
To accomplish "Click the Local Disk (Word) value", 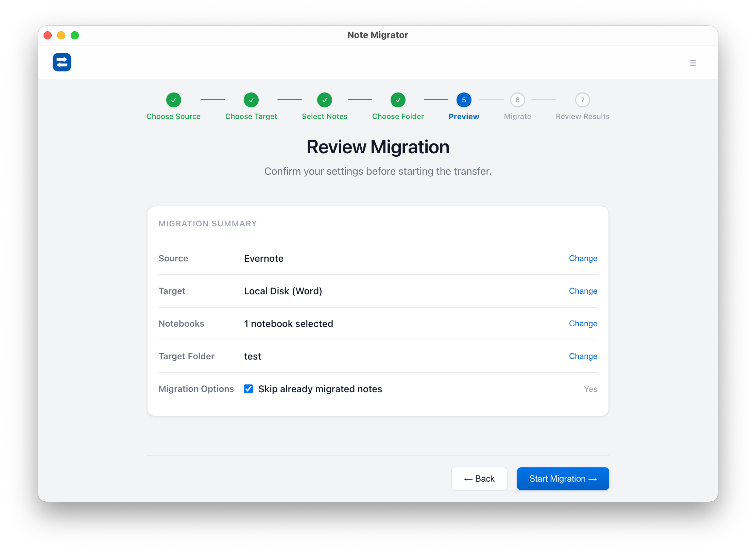I will (283, 291).
